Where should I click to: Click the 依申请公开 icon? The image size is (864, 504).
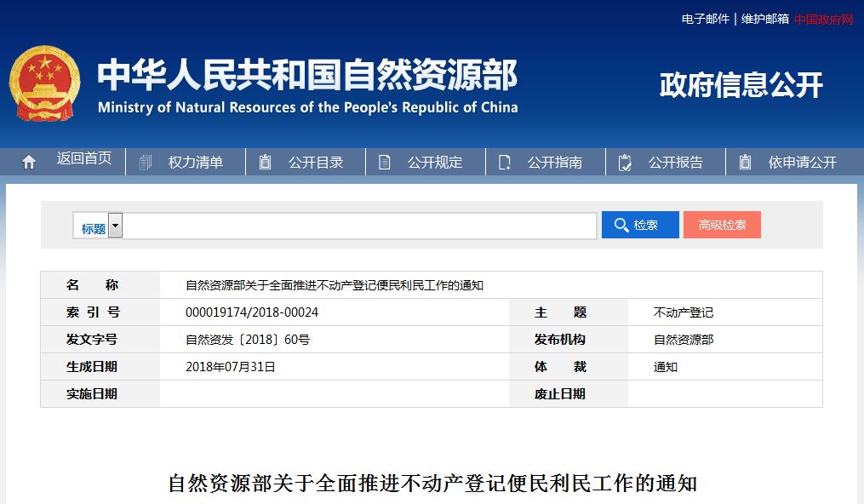tap(746, 161)
